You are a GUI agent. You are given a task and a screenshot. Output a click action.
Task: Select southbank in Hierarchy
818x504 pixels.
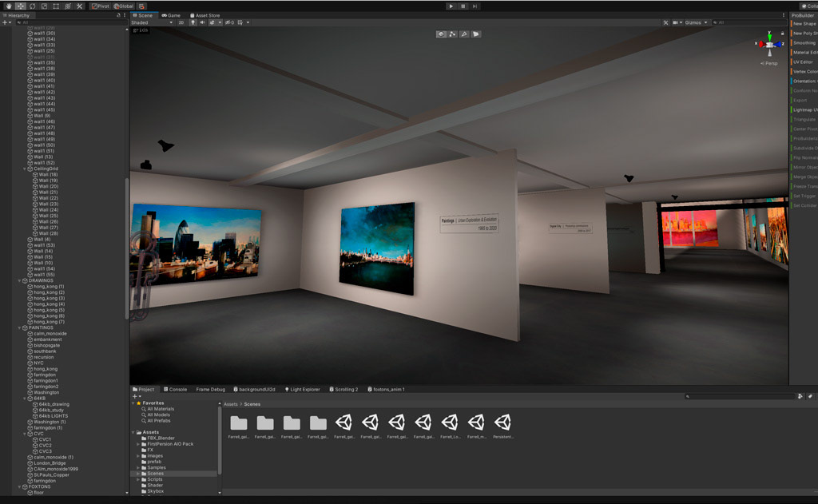pos(45,351)
